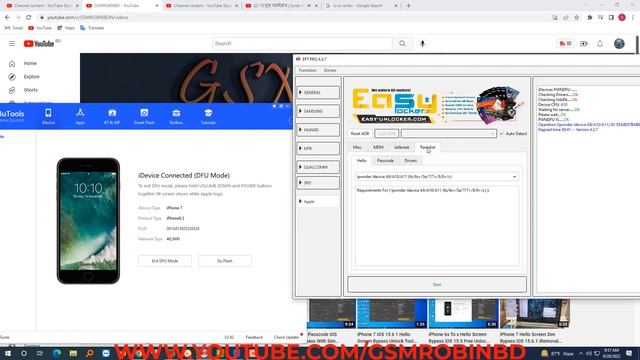Click the taskbar search circle icon
Viewport: 640px width, 360px height.
(x=24, y=353)
